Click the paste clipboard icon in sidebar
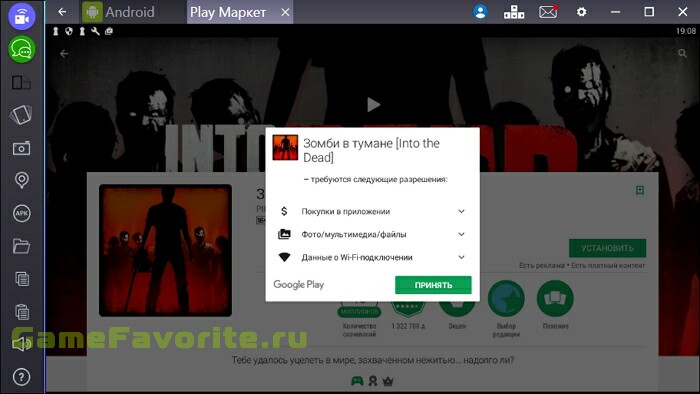Image resolution: width=700 pixels, height=394 pixels. tap(22, 311)
